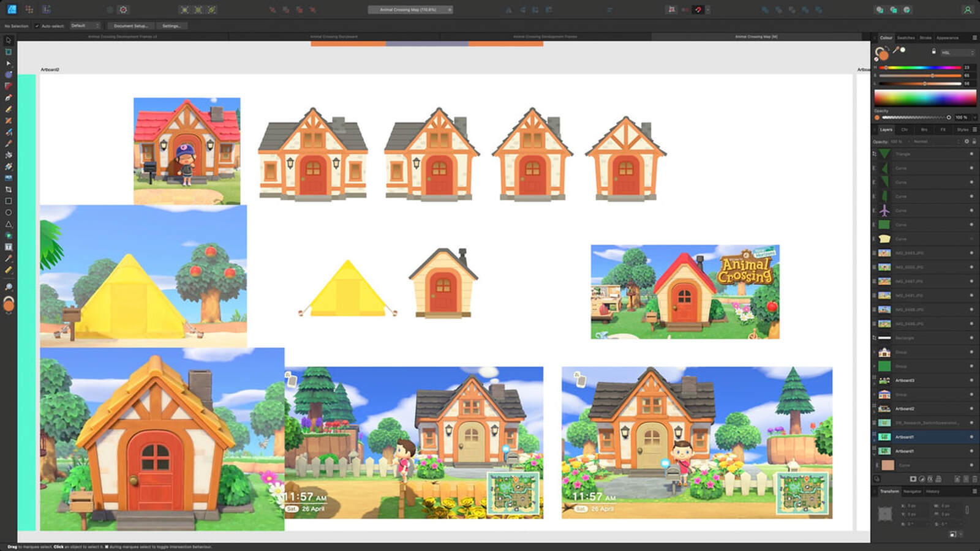Select the Pen tool
980x551 pixels.
(9, 97)
